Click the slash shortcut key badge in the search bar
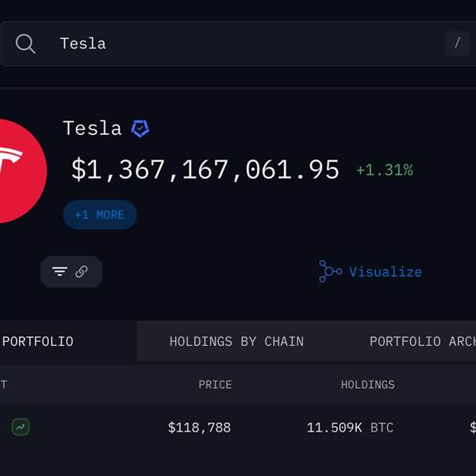This screenshot has width=476, height=476. point(457,44)
